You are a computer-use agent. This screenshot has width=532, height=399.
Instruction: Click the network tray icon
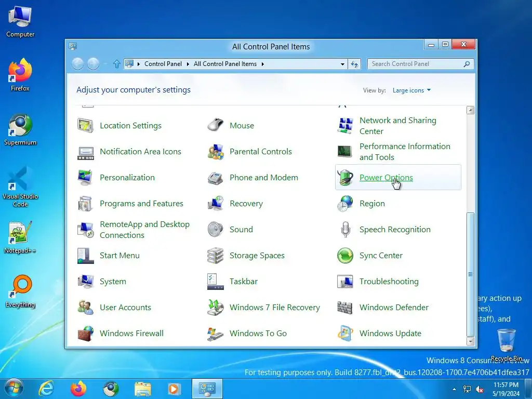coord(467,389)
